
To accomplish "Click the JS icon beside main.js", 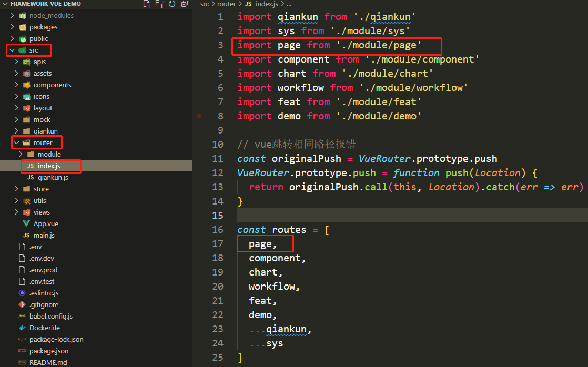I will (x=26, y=236).
